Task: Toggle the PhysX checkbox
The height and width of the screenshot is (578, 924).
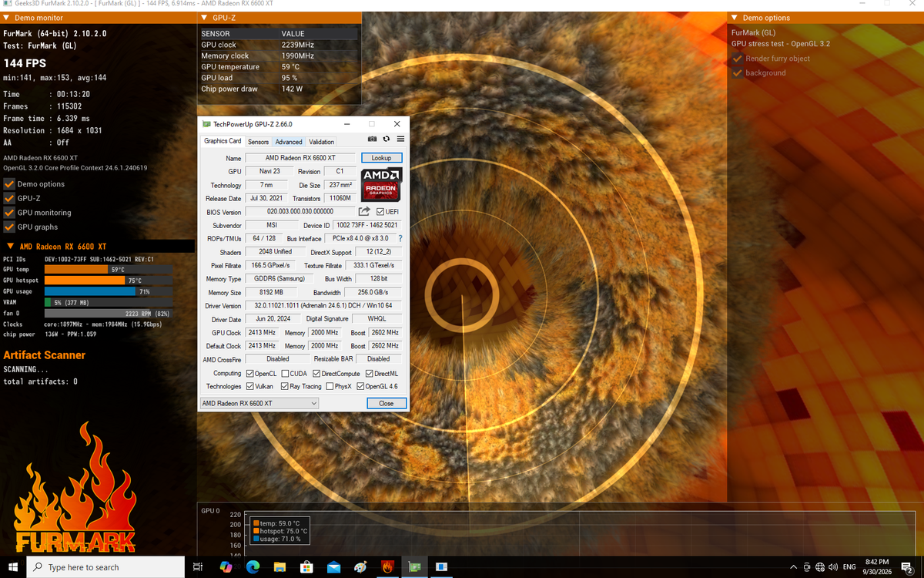Action: coord(330,386)
